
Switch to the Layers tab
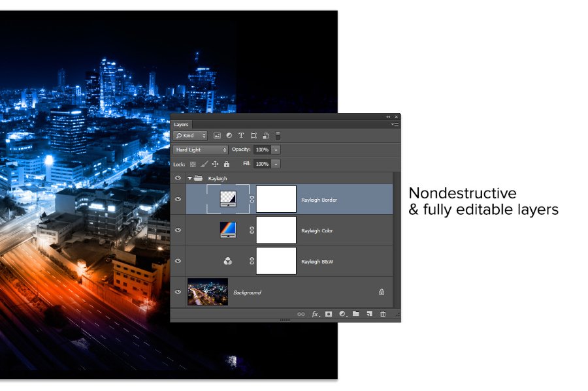pos(181,124)
